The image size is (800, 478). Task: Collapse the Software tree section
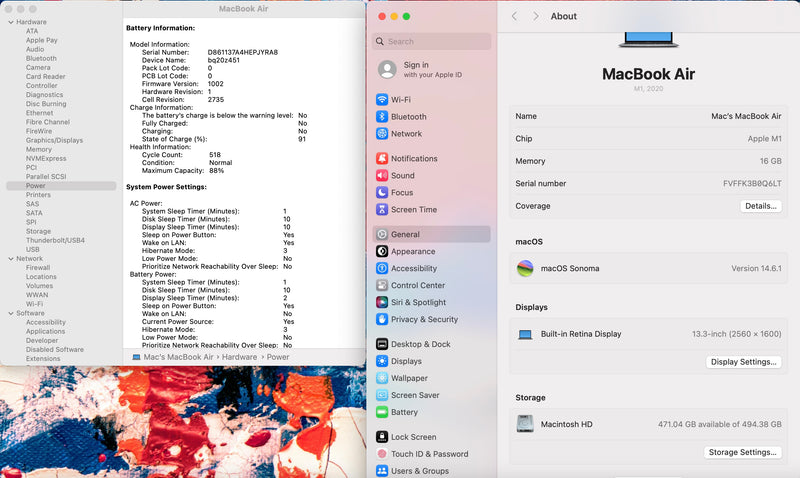pos(11,313)
